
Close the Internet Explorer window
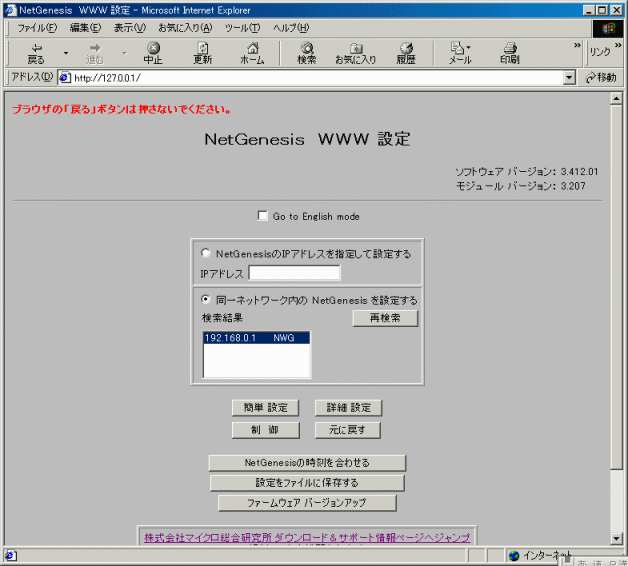coord(617,10)
